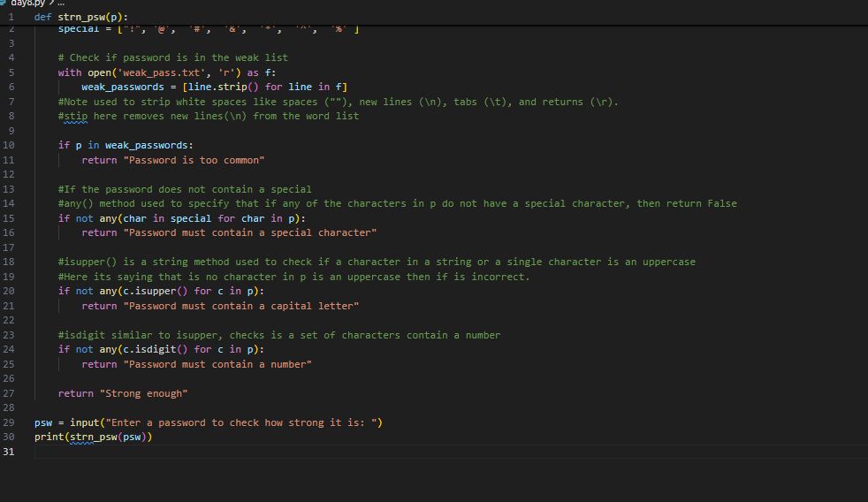Open the day8.py breadcrumb item
Image resolution: width=868 pixels, height=502 pixels.
coord(27,4)
